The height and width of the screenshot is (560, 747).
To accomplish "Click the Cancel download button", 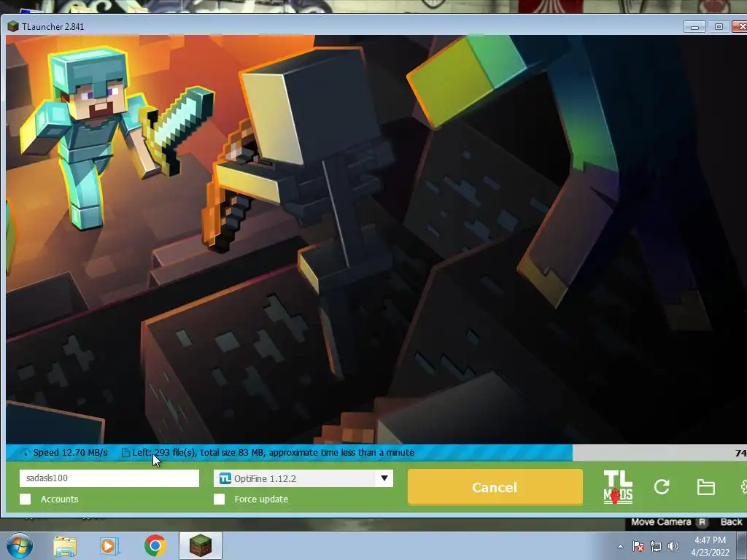I will (x=495, y=486).
